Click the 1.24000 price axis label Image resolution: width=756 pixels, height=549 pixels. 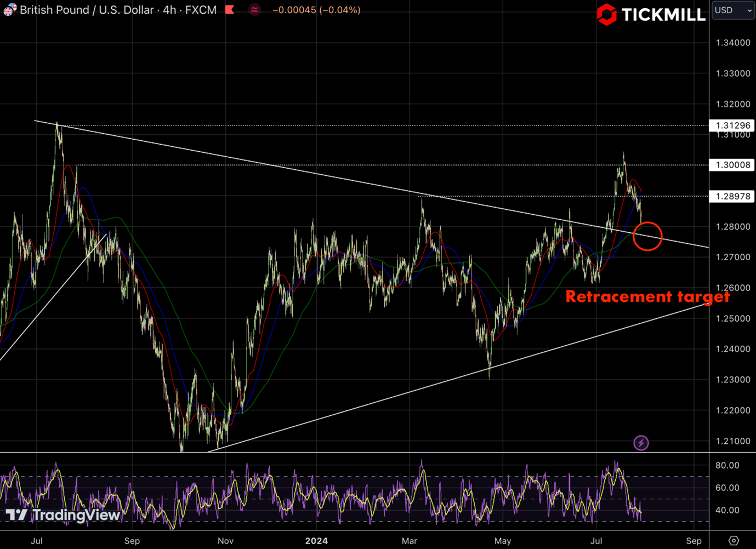click(x=733, y=349)
